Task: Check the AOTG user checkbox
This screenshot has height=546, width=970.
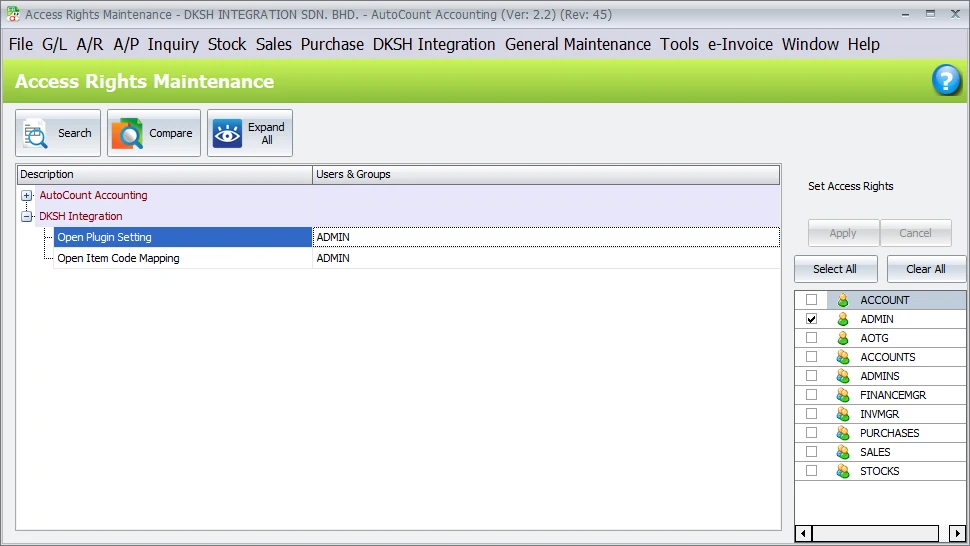Action: [x=812, y=338]
